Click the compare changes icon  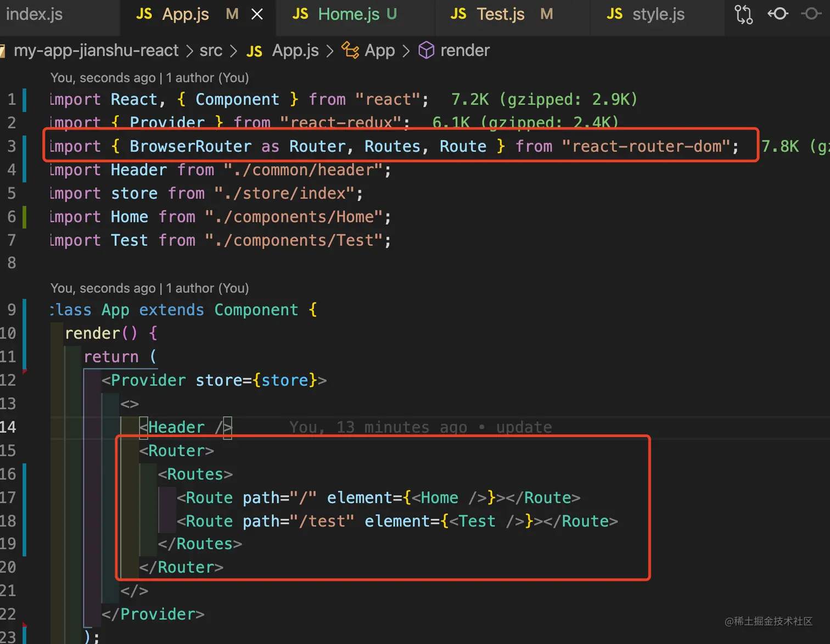[743, 14]
